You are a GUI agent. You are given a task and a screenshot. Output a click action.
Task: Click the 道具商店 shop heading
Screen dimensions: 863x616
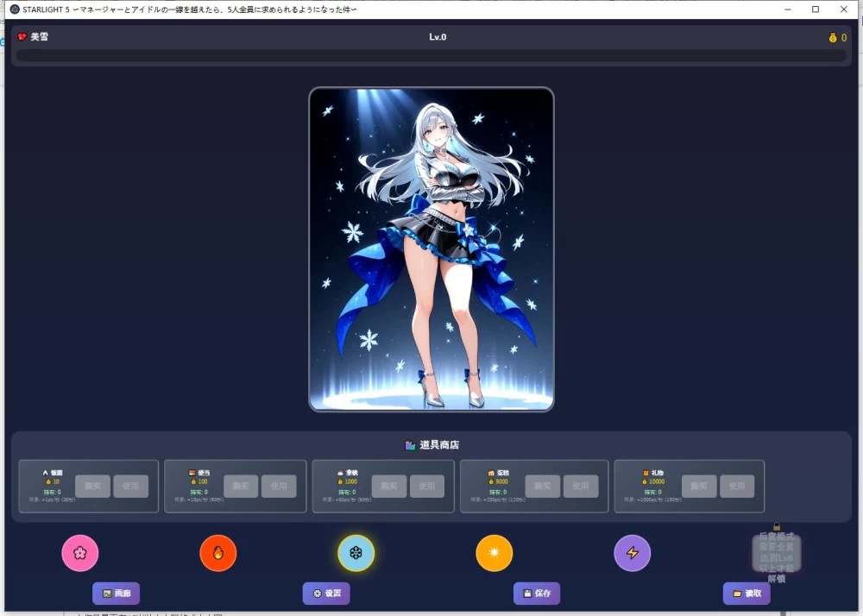(x=439, y=445)
